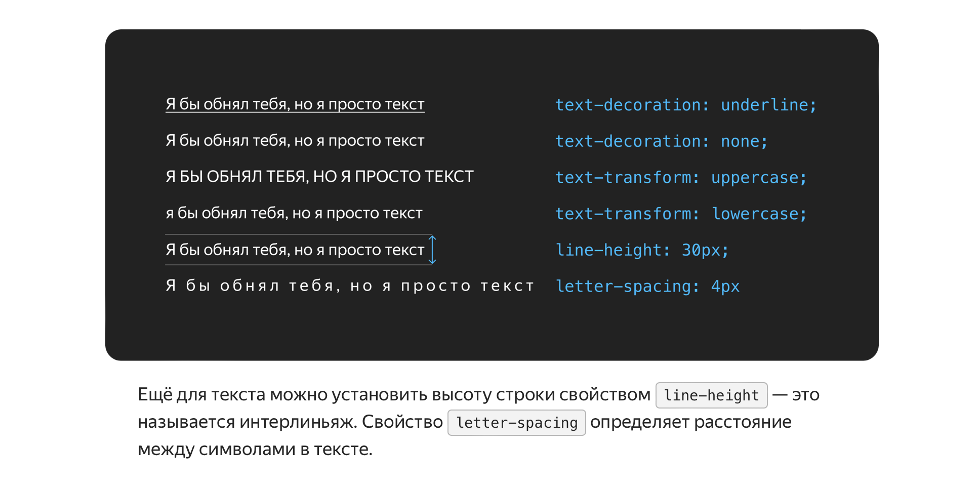Click the text-decoration: underline code snippet

tap(686, 105)
